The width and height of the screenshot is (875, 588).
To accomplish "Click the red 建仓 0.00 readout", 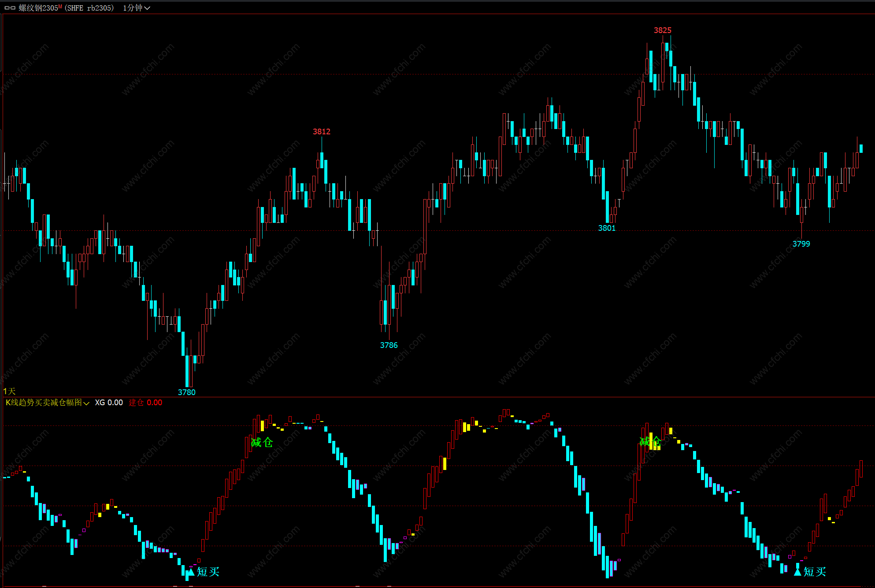I will tap(145, 403).
